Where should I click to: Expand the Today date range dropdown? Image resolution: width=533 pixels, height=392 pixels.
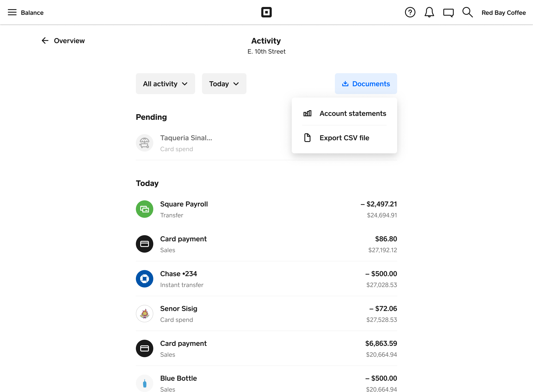[x=224, y=84]
